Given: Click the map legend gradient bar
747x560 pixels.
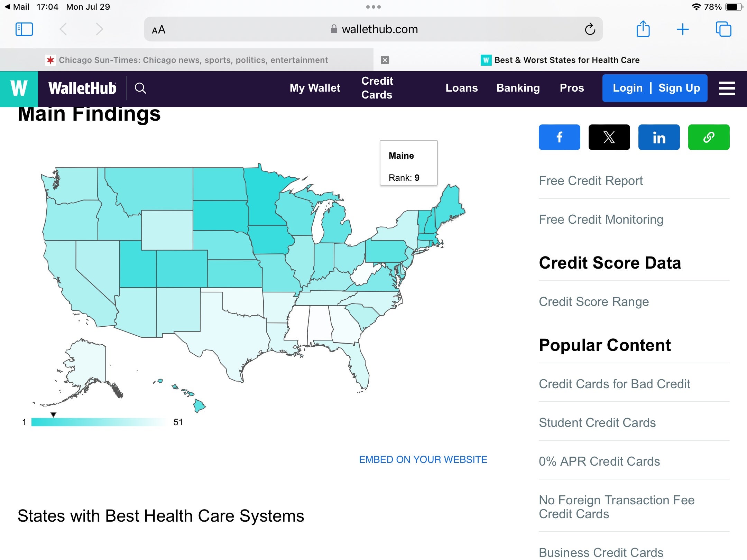Looking at the screenshot, I should coord(99,422).
